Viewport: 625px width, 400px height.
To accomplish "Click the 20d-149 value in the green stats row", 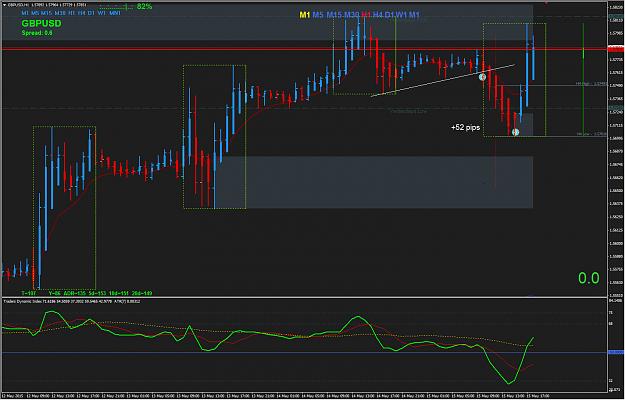I will click(142, 293).
